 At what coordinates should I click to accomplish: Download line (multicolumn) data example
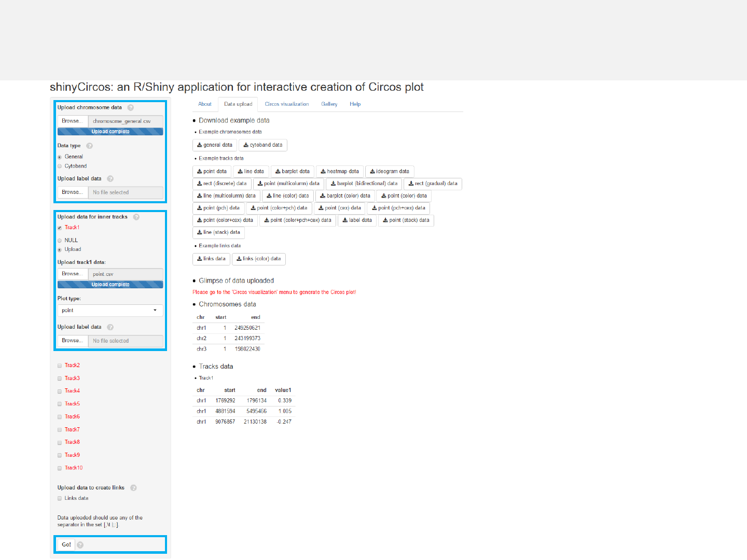(x=226, y=196)
